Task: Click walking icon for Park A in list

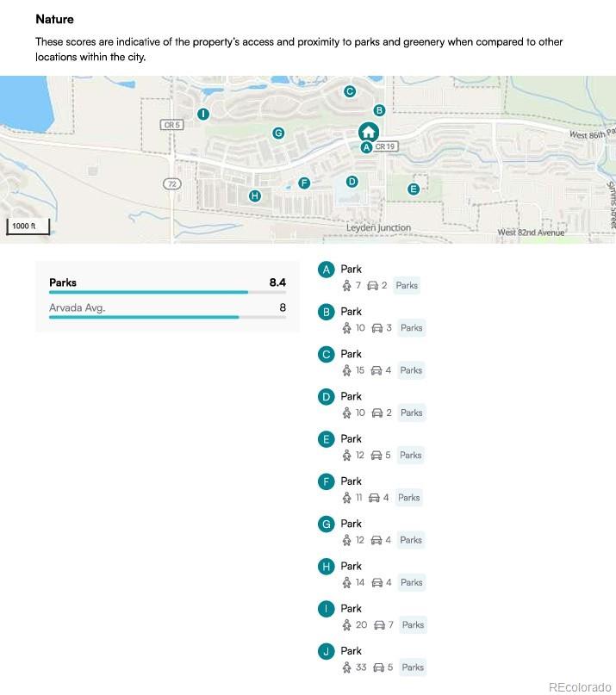Action: point(347,286)
